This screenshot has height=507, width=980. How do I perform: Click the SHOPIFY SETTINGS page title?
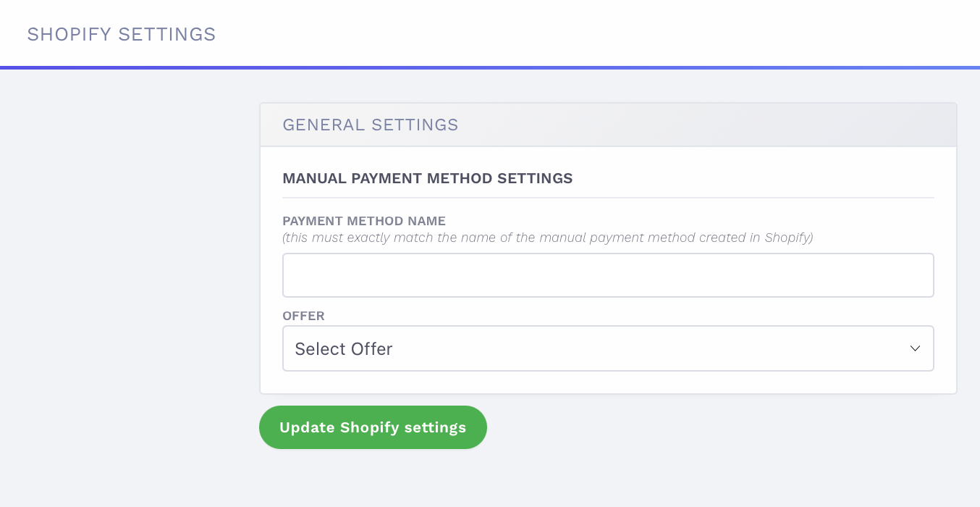[x=121, y=34]
